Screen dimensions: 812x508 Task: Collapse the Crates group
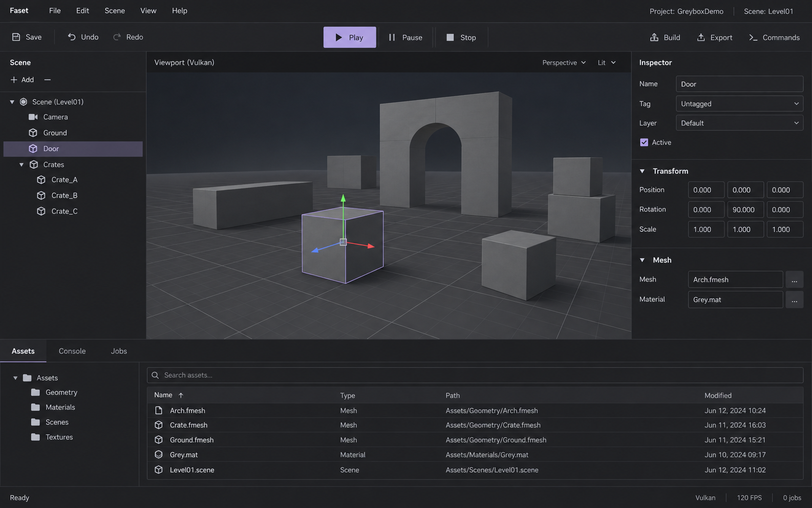(22, 164)
